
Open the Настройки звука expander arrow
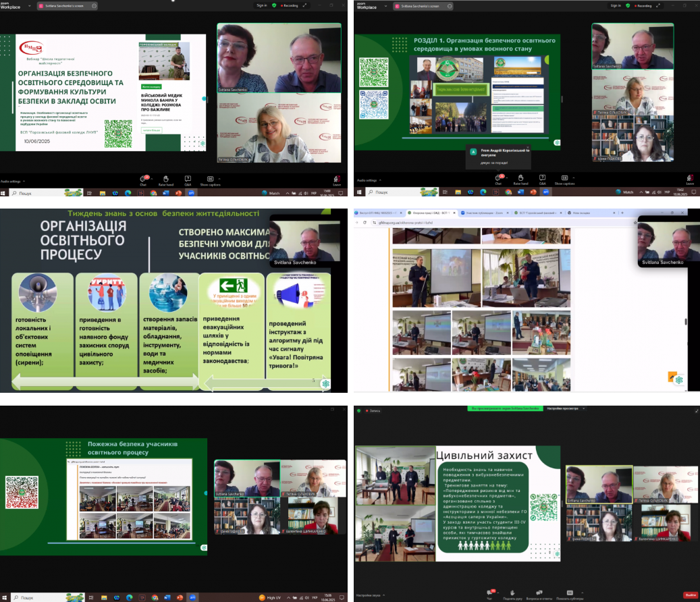[382, 595]
